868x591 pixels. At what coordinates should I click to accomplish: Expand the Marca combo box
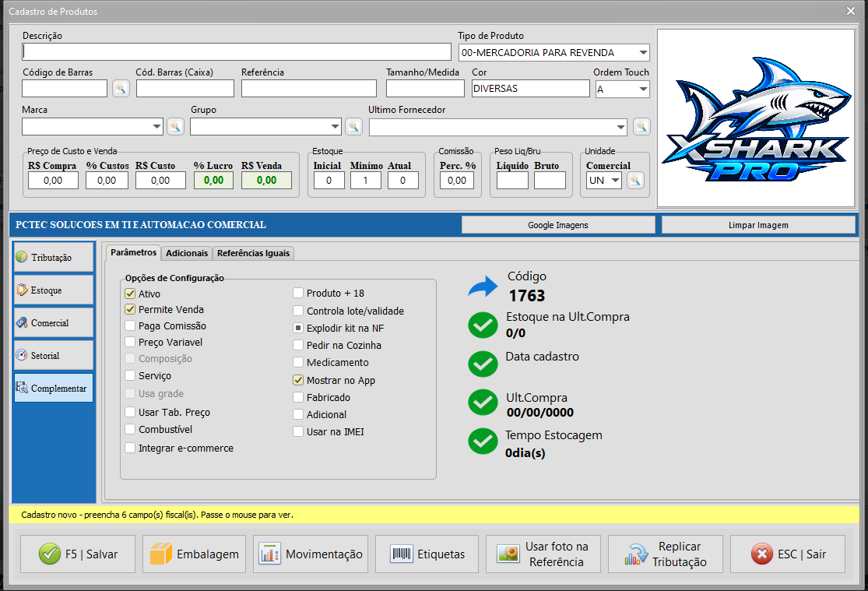click(156, 127)
